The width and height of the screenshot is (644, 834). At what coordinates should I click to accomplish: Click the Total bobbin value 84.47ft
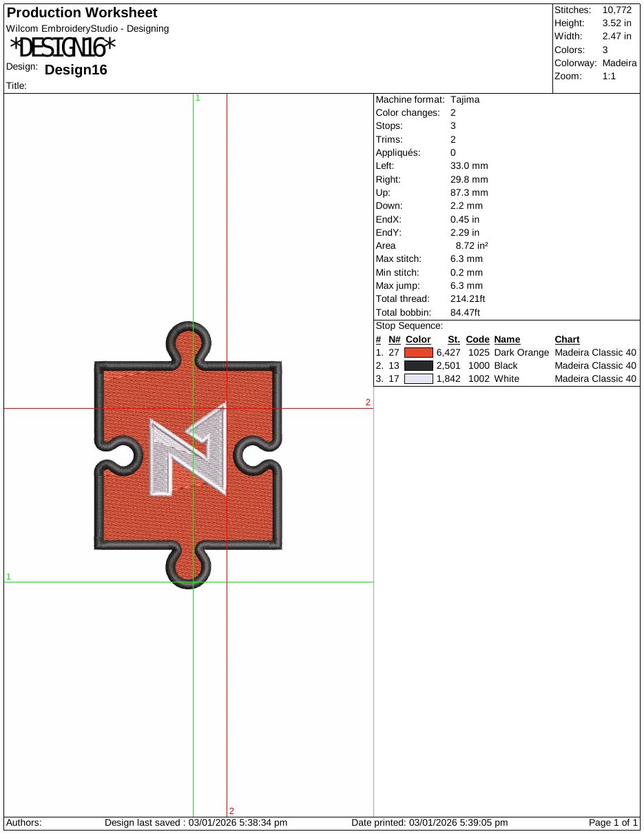[x=465, y=312]
